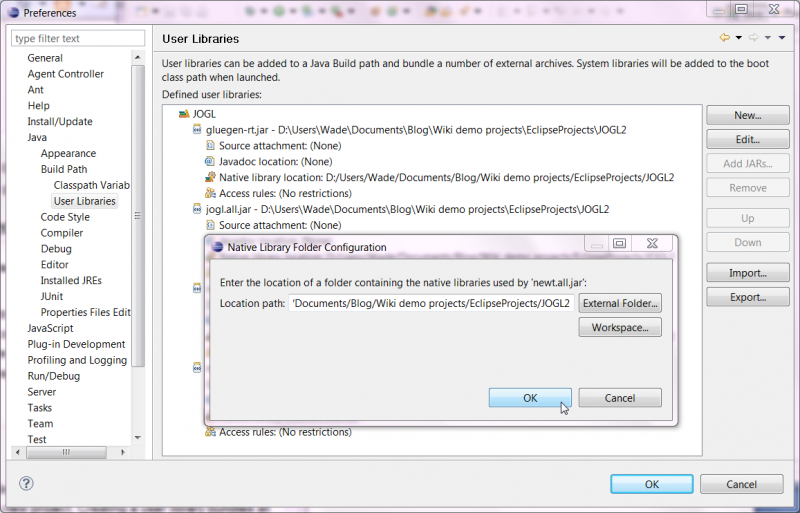Viewport: 800px width, 513px height.
Task: Click the Edit button
Action: (748, 139)
